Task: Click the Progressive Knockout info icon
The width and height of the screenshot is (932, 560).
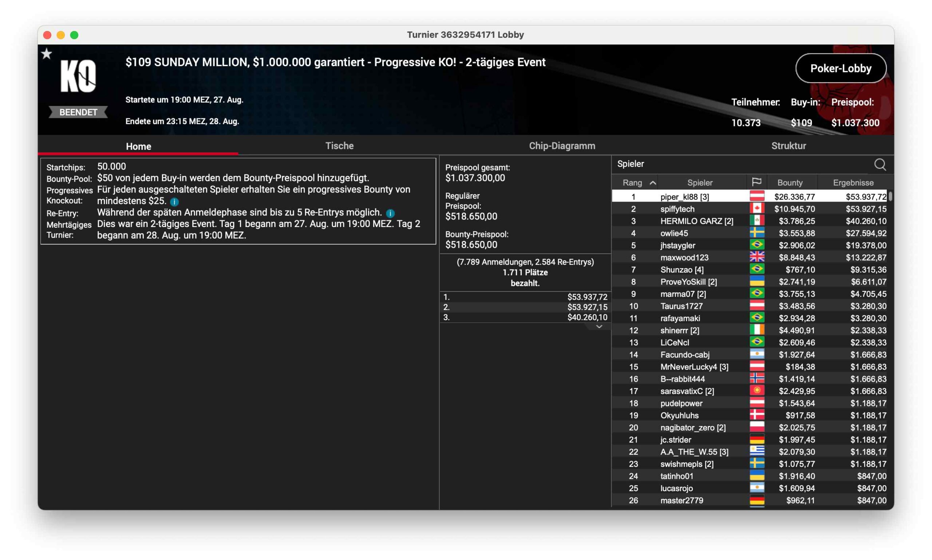Action: pyautogui.click(x=174, y=202)
